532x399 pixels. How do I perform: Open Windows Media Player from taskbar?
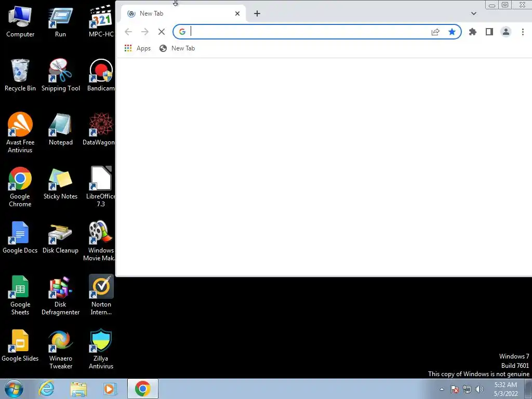click(x=109, y=389)
